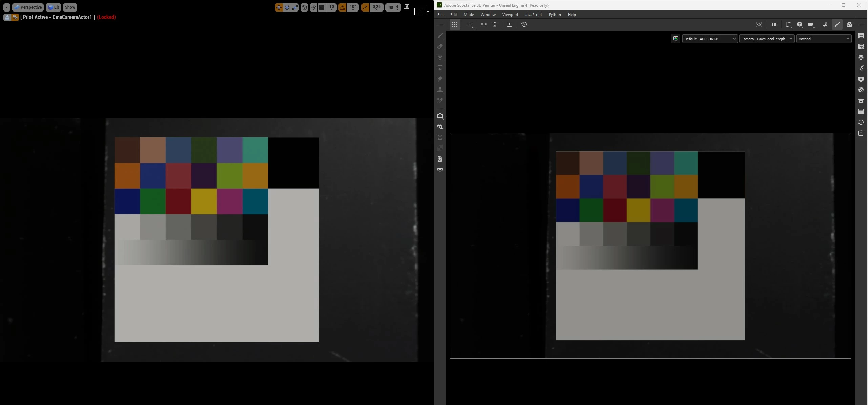868x405 pixels.
Task: Open the Viewport menu in Painter
Action: [x=510, y=15]
